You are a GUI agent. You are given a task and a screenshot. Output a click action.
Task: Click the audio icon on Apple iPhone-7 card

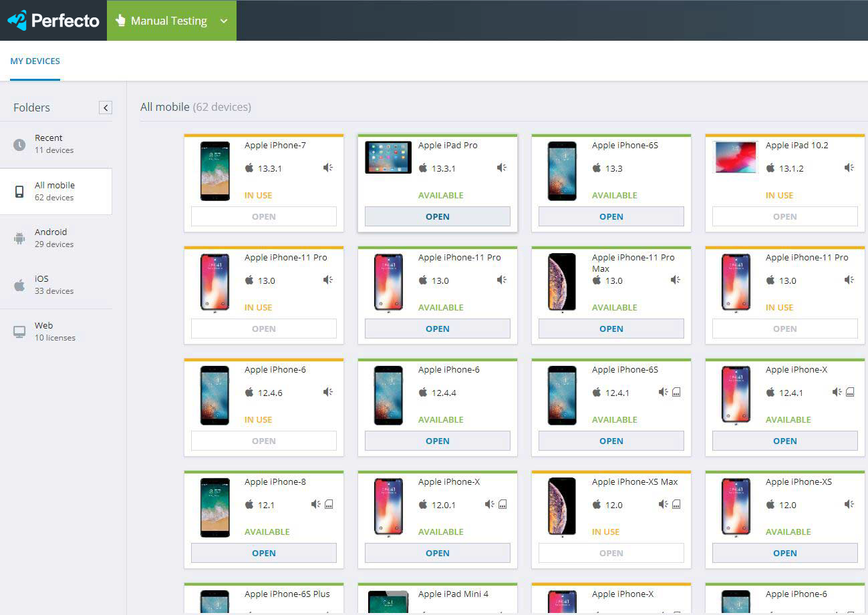328,168
